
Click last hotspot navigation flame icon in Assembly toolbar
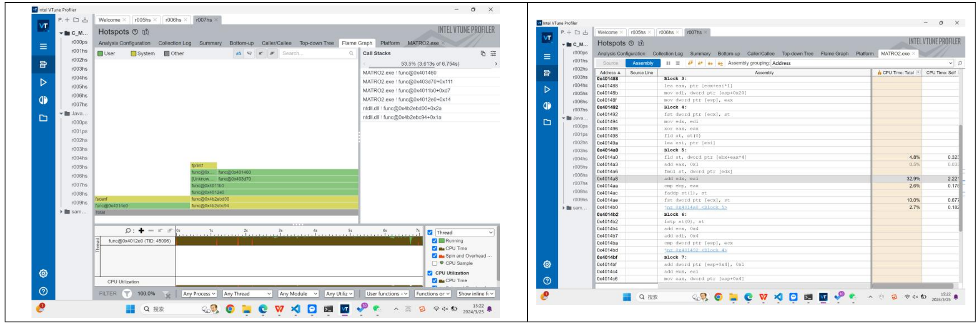(720, 63)
